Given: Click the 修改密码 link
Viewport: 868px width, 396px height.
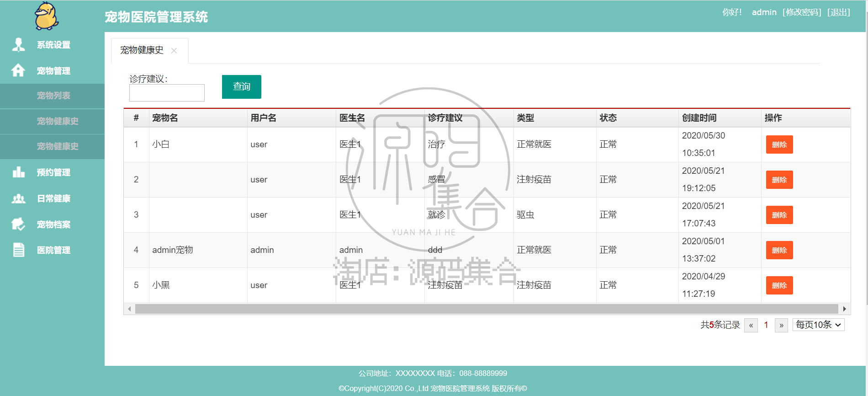Looking at the screenshot, I should click(802, 12).
